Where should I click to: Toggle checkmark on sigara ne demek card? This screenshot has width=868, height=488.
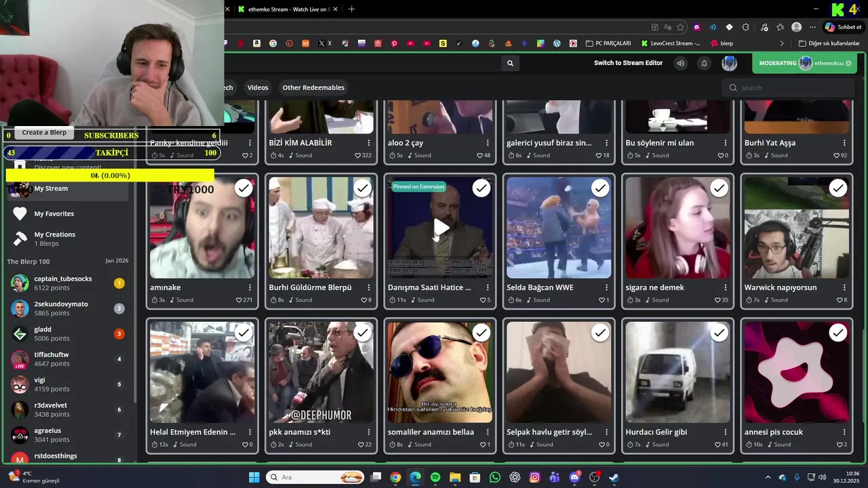pyautogui.click(x=719, y=188)
